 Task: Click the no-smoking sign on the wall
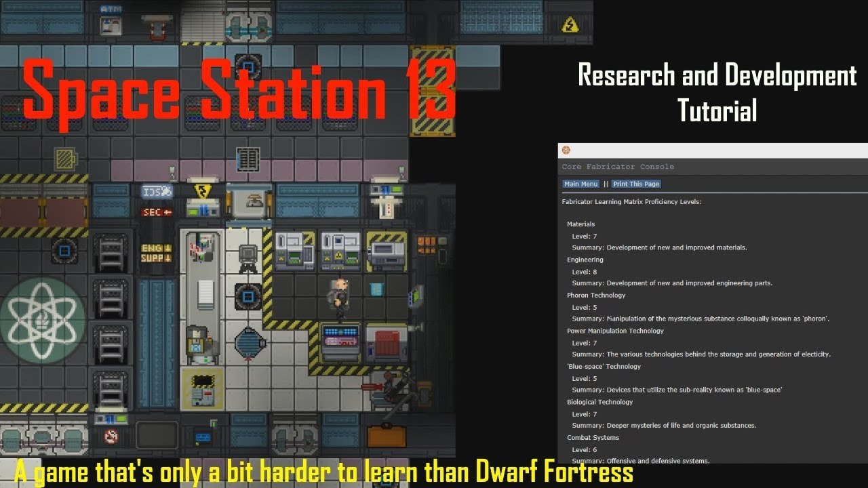pos(111,436)
